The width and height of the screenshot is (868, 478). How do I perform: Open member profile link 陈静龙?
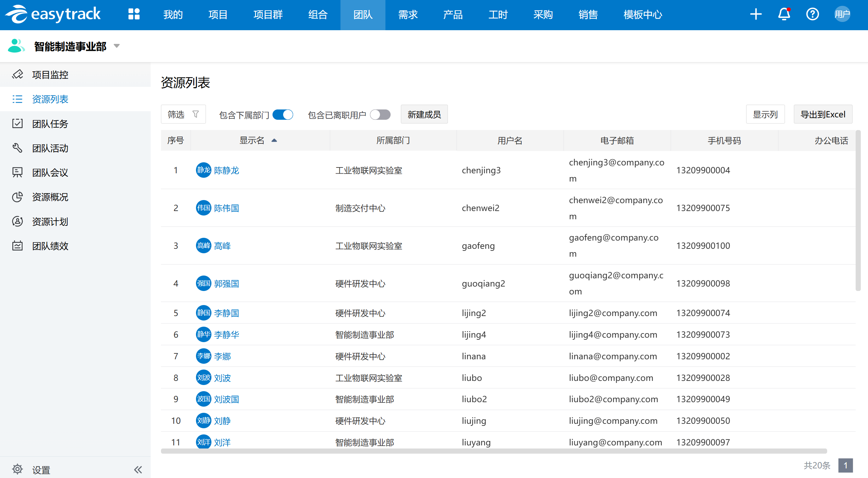pyautogui.click(x=227, y=170)
